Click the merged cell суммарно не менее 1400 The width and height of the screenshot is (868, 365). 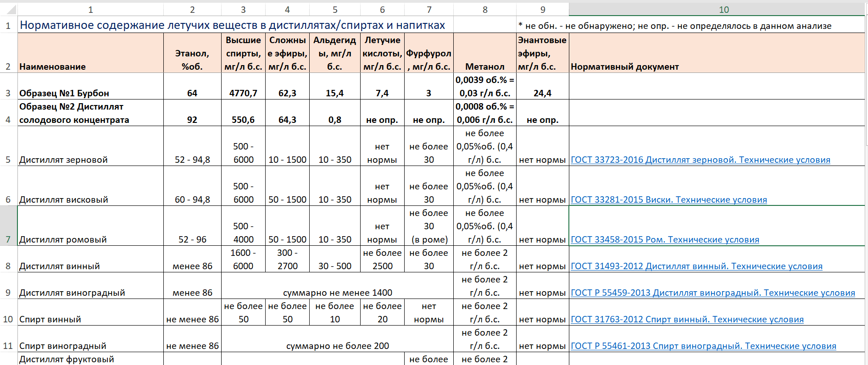click(x=337, y=293)
